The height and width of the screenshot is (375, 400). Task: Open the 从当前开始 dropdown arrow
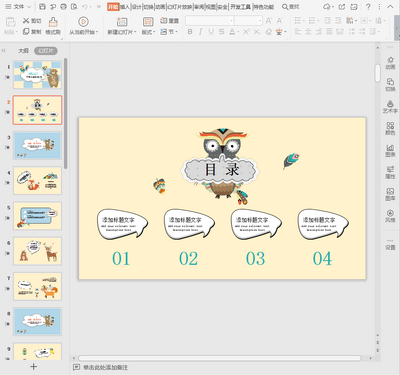(97, 32)
